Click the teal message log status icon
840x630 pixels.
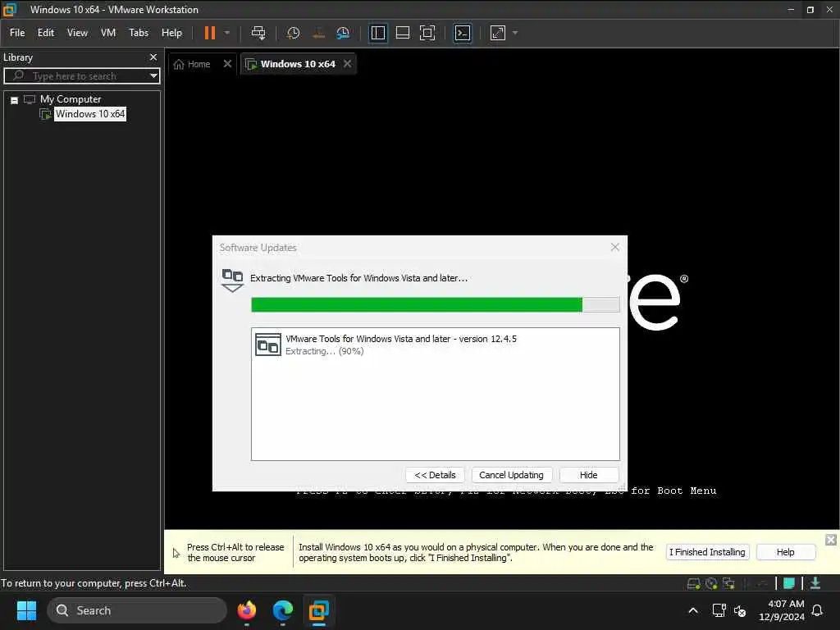(x=788, y=583)
